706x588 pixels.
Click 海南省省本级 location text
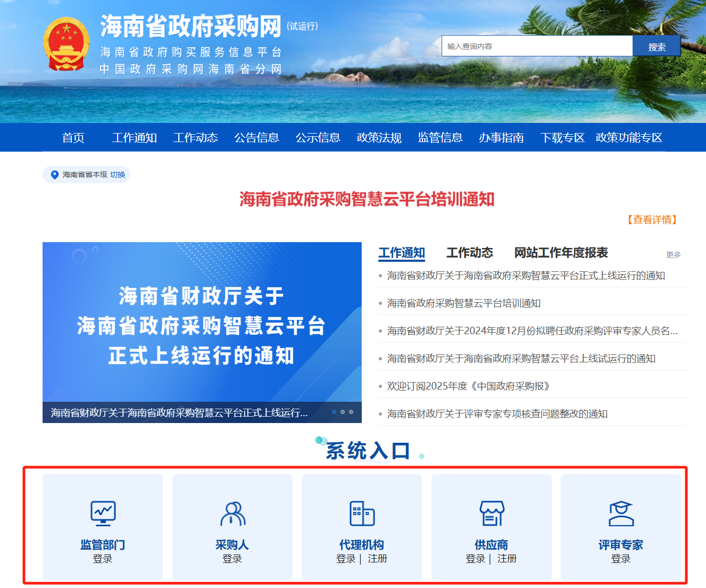(85, 175)
